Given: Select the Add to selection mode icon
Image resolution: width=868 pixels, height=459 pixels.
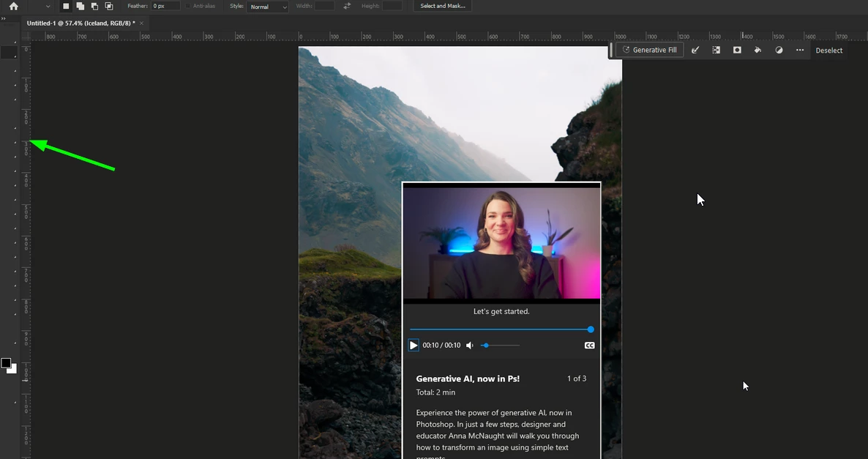Looking at the screenshot, I should 81,6.
